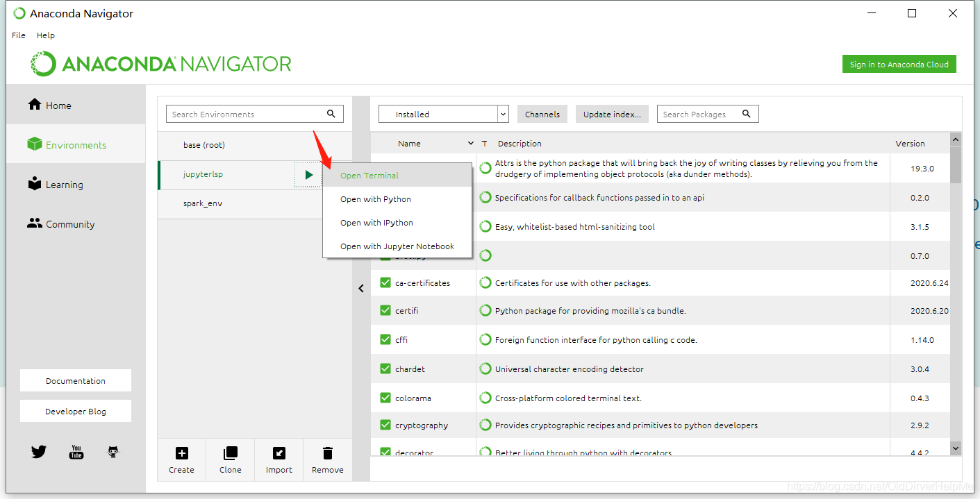Click the Anaconda Navigator logo
Image resolution: width=980 pixels, height=499 pixels.
coord(160,64)
